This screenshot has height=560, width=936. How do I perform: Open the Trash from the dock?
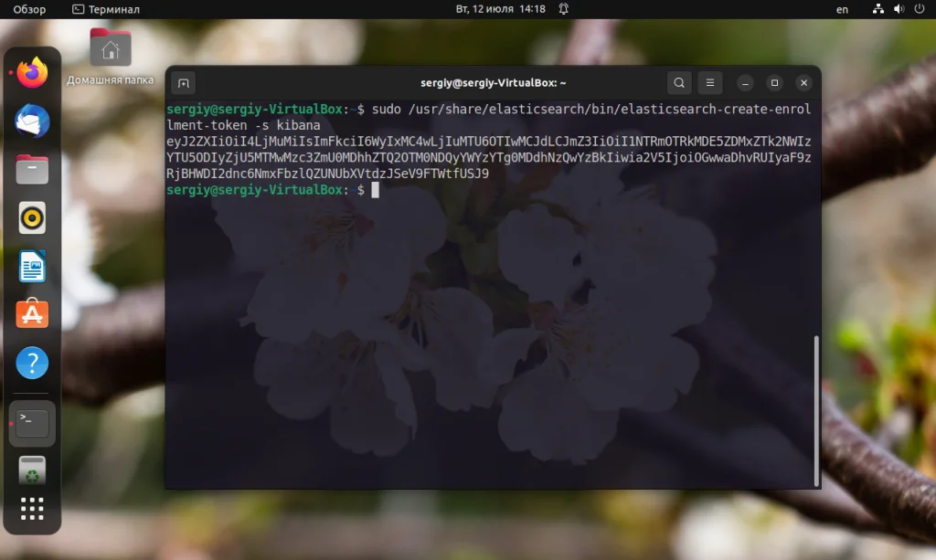(x=31, y=468)
